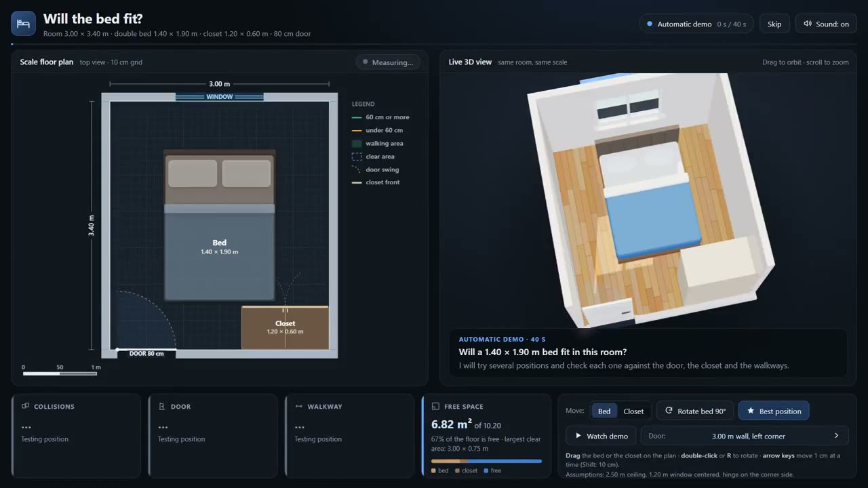Click the Free Space card icon
This screenshot has height=488, width=868.
click(x=435, y=407)
